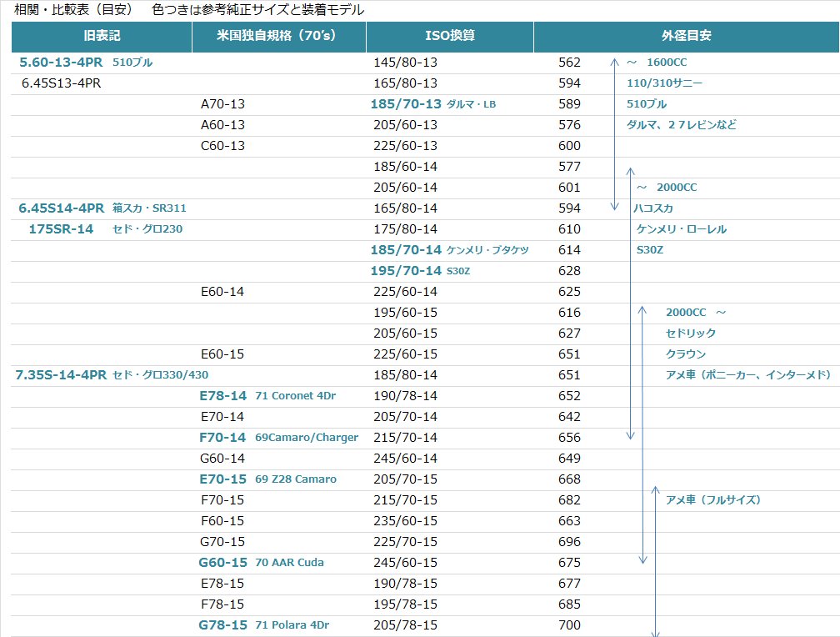Screen dimensions: 840x637
Task: Click the G60-14 cell
Action: [222, 459]
